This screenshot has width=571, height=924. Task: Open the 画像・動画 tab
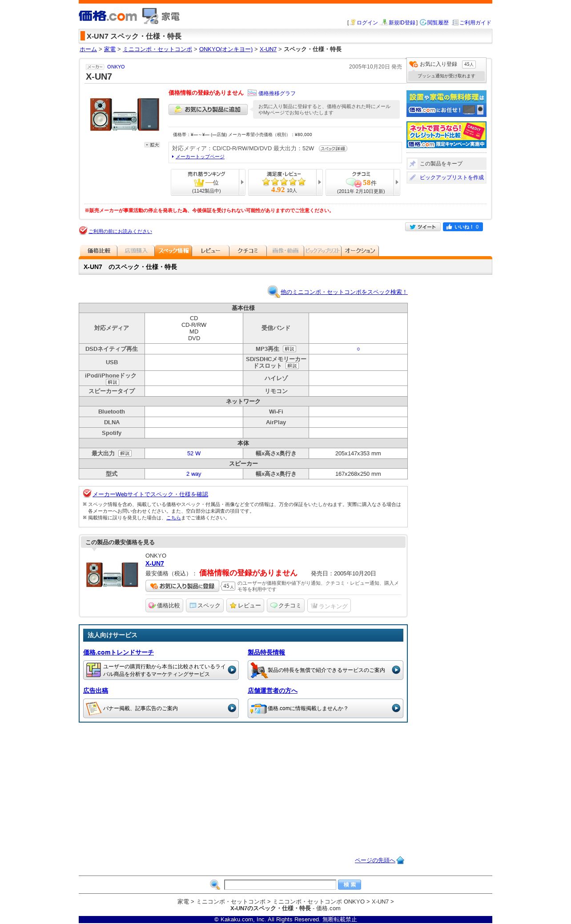click(285, 251)
